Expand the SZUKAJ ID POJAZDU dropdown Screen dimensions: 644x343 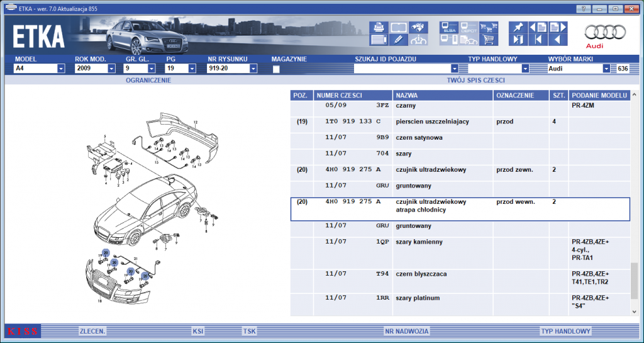click(x=454, y=69)
